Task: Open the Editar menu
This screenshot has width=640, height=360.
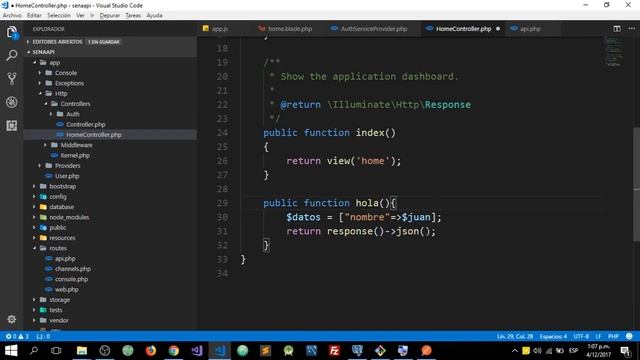Action: 34,16
